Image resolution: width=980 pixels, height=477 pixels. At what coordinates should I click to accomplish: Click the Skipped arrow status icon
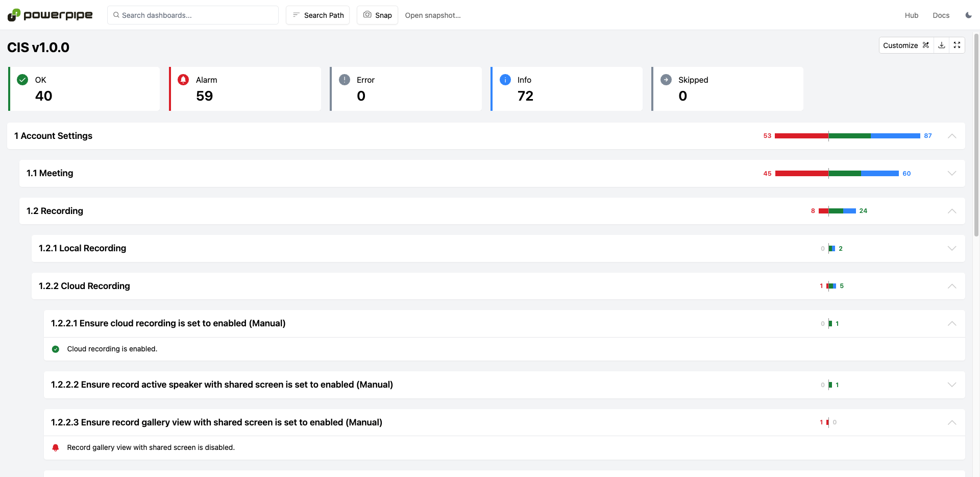point(666,79)
